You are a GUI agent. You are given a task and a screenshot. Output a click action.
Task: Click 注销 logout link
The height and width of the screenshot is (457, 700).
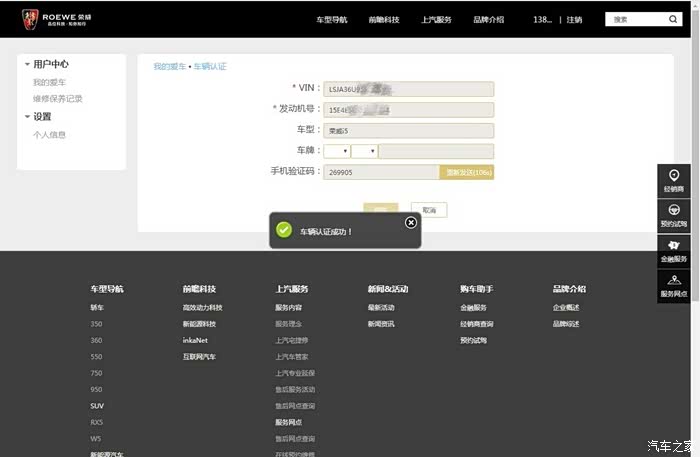tap(574, 20)
